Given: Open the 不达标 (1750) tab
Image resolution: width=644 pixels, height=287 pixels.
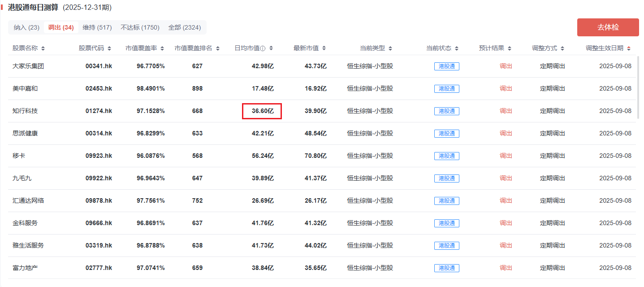Looking at the screenshot, I should 140,27.
